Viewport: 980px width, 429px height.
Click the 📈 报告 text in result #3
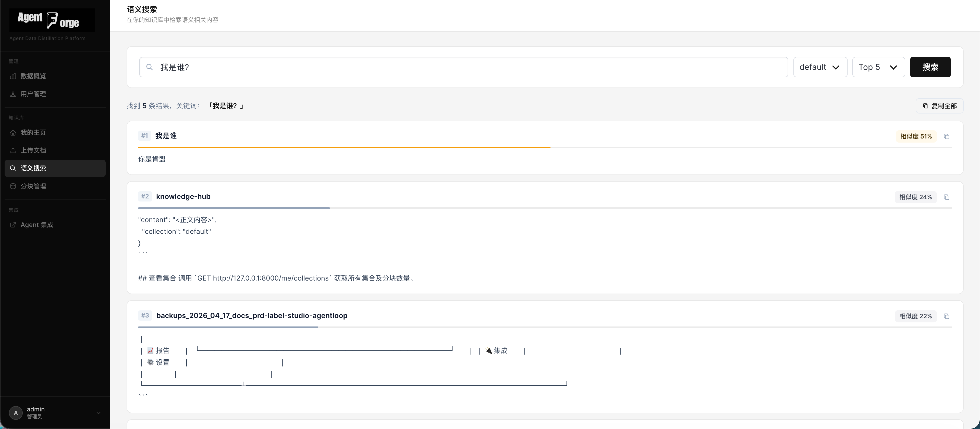pyautogui.click(x=158, y=351)
